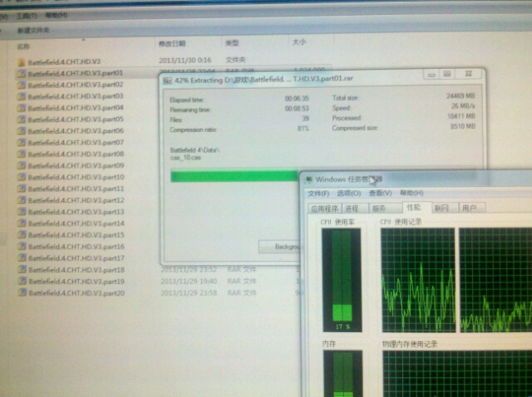Select the part02 RAR file icon
The width and height of the screenshot is (532, 397).
22,85
